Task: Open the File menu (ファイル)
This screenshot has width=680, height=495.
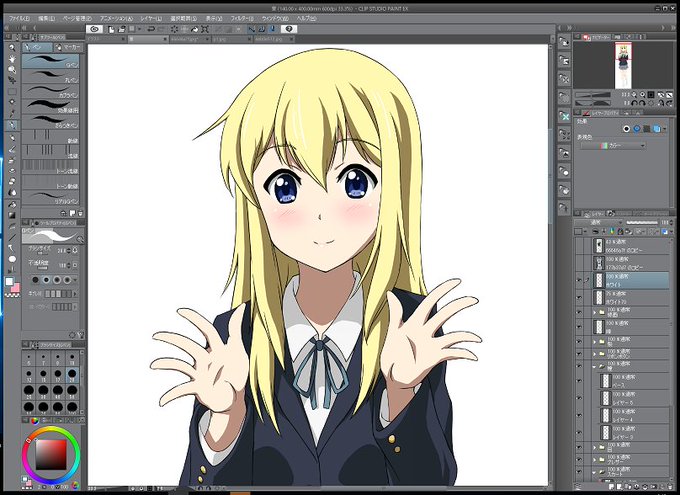Action: click(x=19, y=19)
